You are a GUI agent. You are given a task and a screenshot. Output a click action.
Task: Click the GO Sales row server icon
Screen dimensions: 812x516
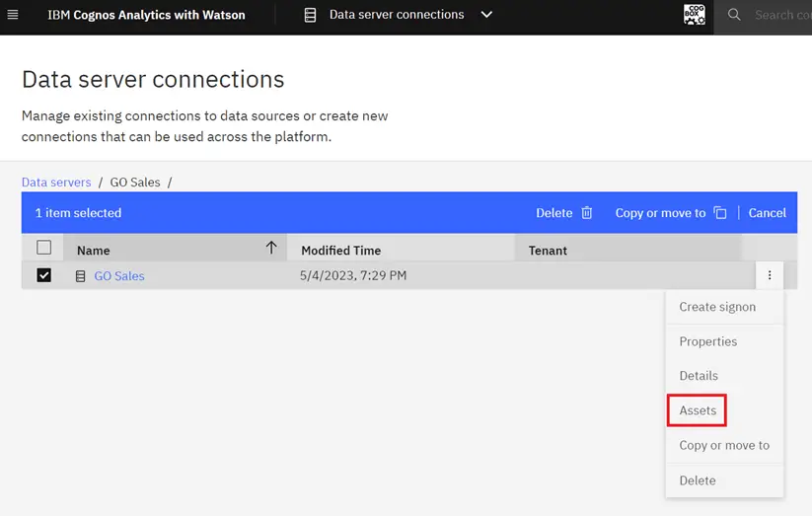tap(80, 276)
